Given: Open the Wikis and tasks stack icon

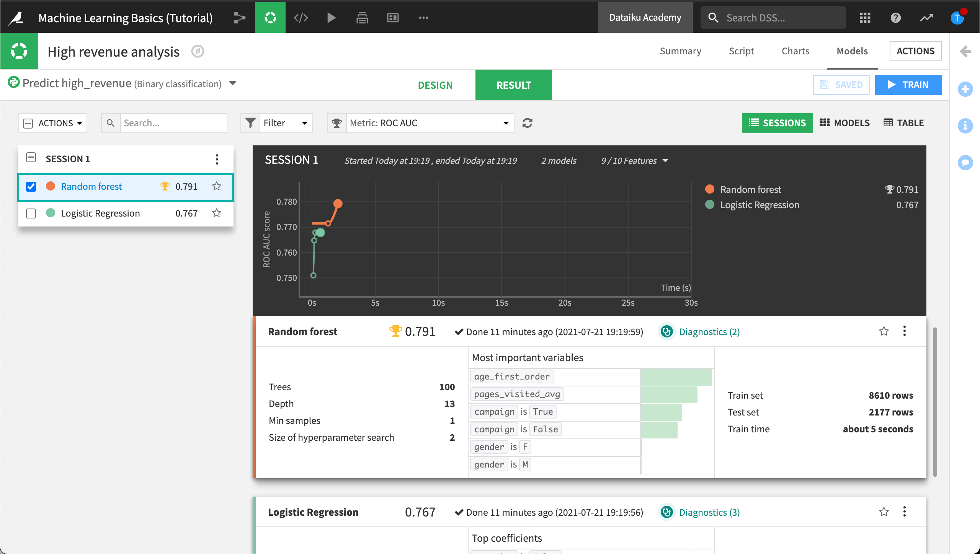Looking at the screenshot, I should pyautogui.click(x=362, y=18).
